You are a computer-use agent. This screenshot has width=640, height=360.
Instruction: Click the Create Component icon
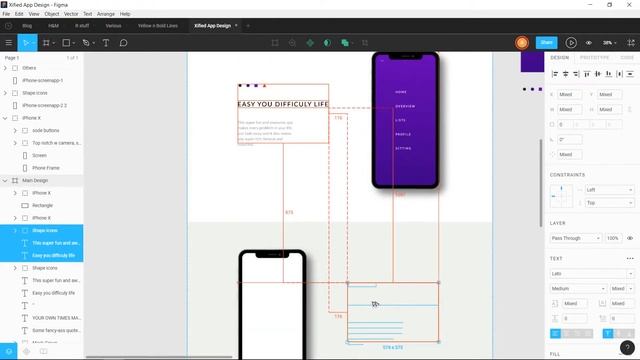(310, 43)
